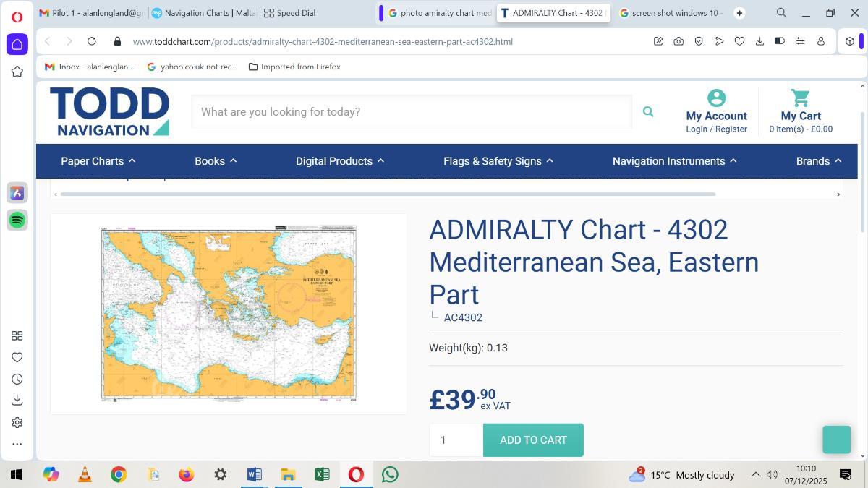Click the breadcrumb horizontal scrollbar
The width and height of the screenshot is (868, 488).
(x=388, y=194)
